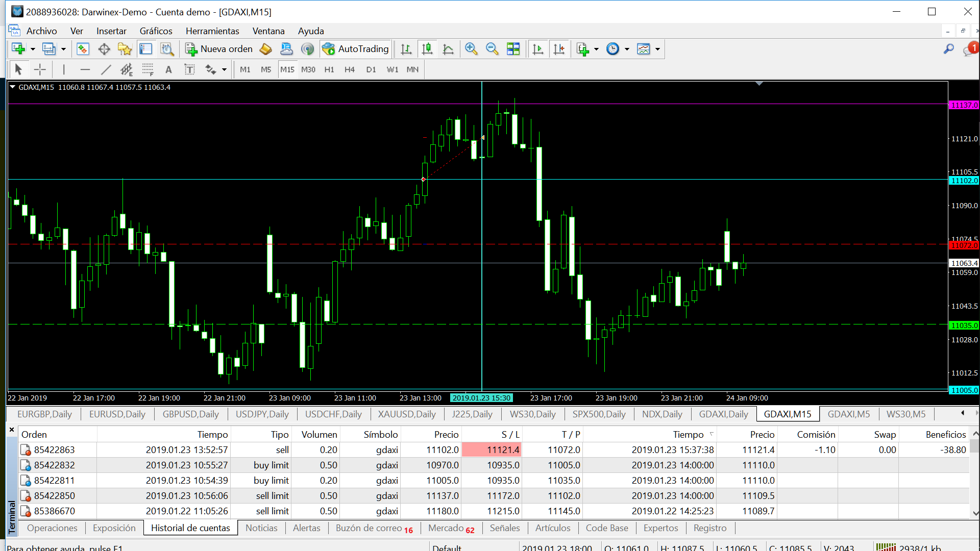Expand the periodicity clock dropdown arrow
Viewport: 980px width, 551px height.
(x=627, y=49)
